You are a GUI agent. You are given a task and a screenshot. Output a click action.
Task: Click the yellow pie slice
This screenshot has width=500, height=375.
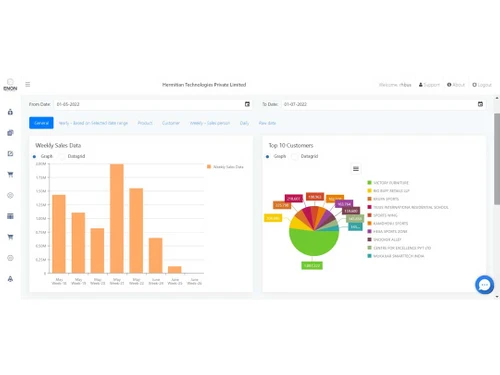point(298,223)
